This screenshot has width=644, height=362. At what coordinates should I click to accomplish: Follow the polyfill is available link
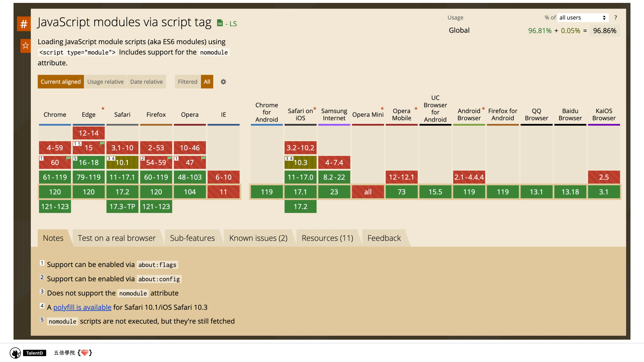(82, 307)
